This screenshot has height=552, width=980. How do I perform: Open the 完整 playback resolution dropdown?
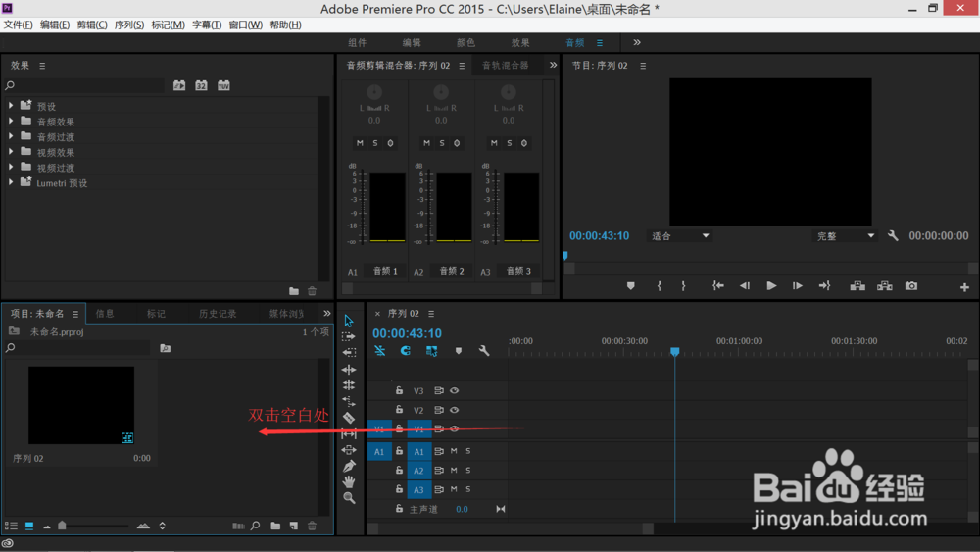[845, 235]
